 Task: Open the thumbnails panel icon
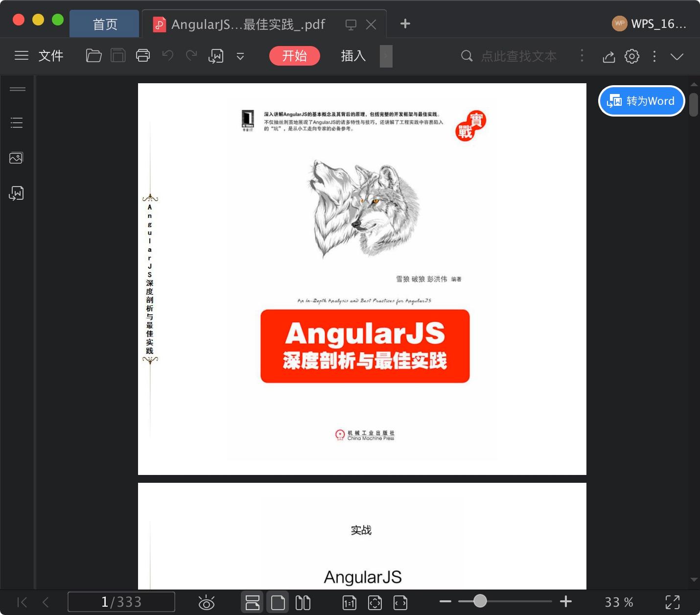[16, 158]
